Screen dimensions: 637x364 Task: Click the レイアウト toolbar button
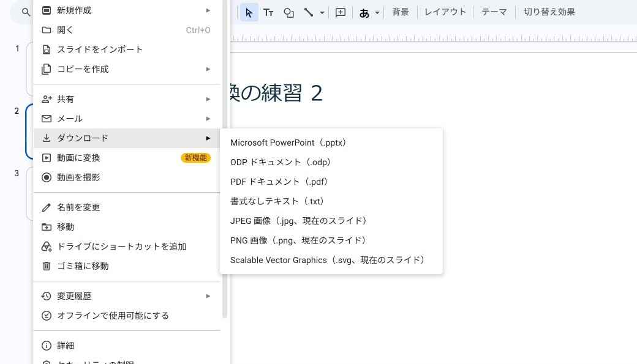pyautogui.click(x=445, y=12)
